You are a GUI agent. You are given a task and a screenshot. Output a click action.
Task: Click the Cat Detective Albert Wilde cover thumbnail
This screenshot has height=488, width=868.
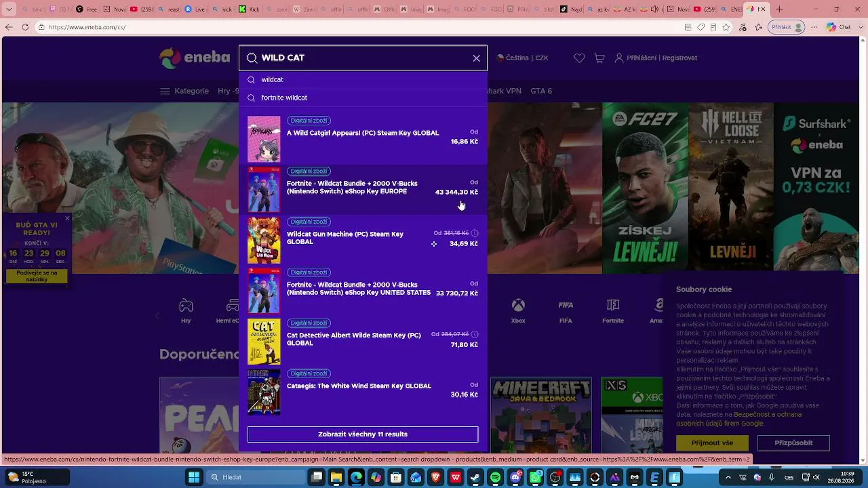coord(264,342)
